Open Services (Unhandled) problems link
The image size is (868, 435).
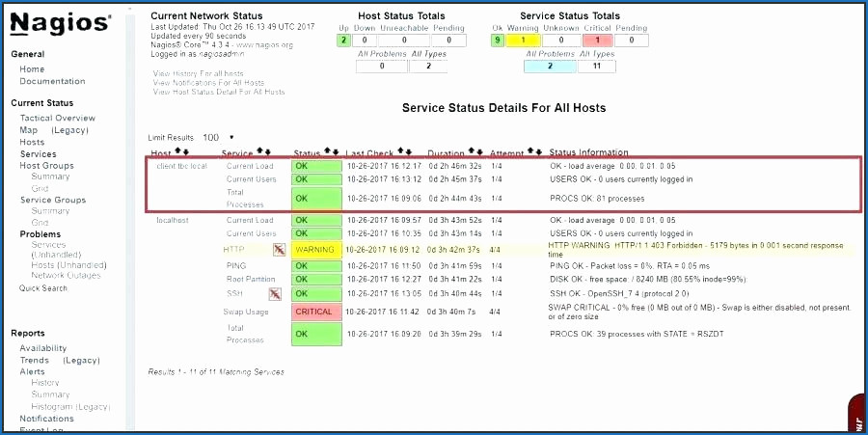[56, 250]
